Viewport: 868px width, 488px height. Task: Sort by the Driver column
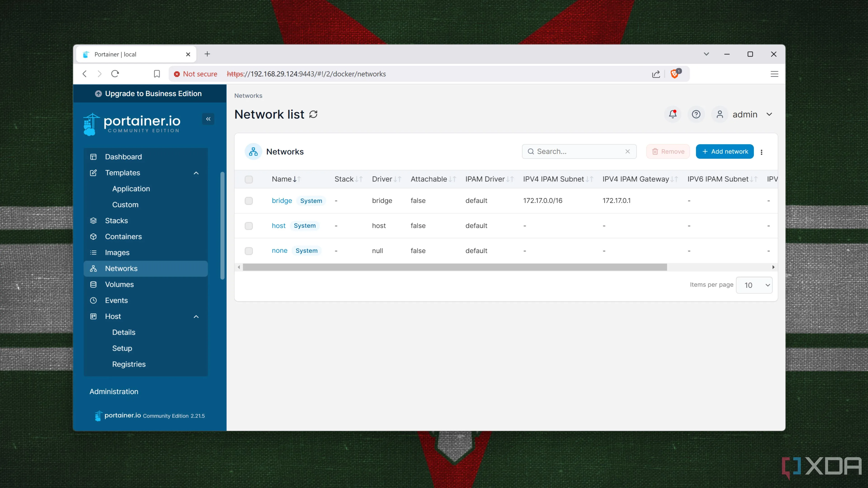pos(387,179)
